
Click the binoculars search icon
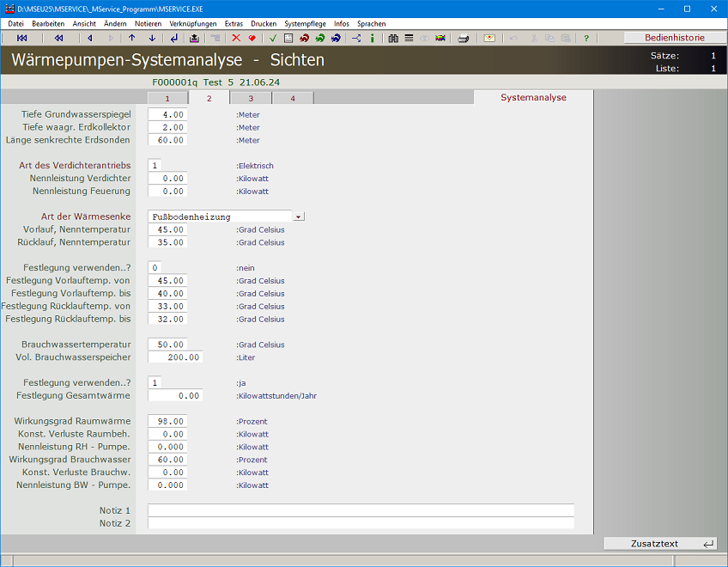[x=393, y=38]
